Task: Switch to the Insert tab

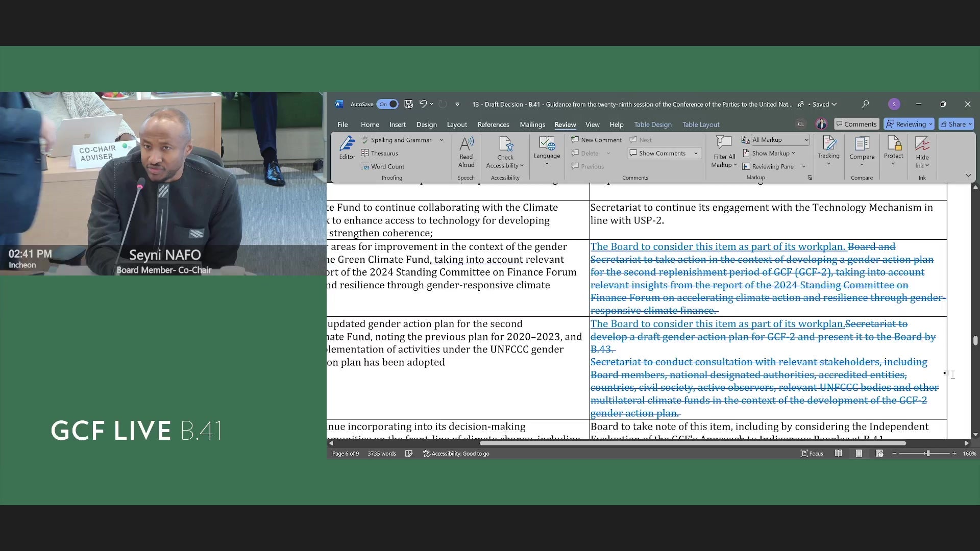Action: click(x=398, y=124)
